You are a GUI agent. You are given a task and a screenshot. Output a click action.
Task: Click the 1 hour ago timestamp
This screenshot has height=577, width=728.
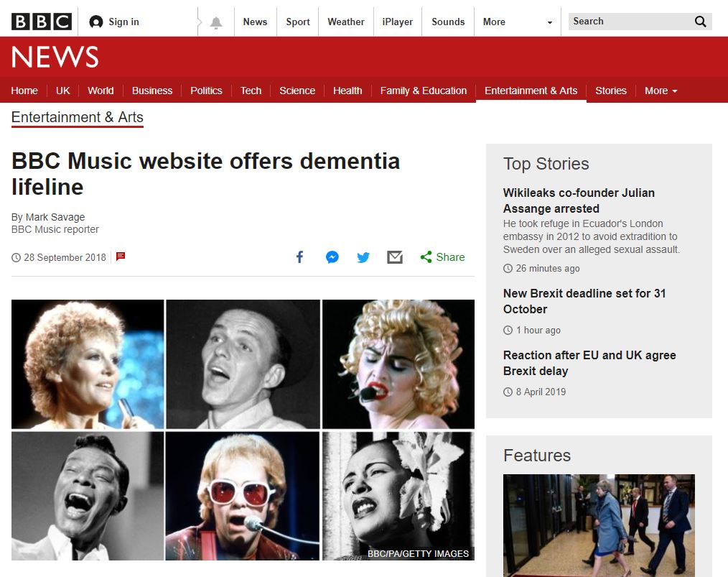tap(538, 330)
